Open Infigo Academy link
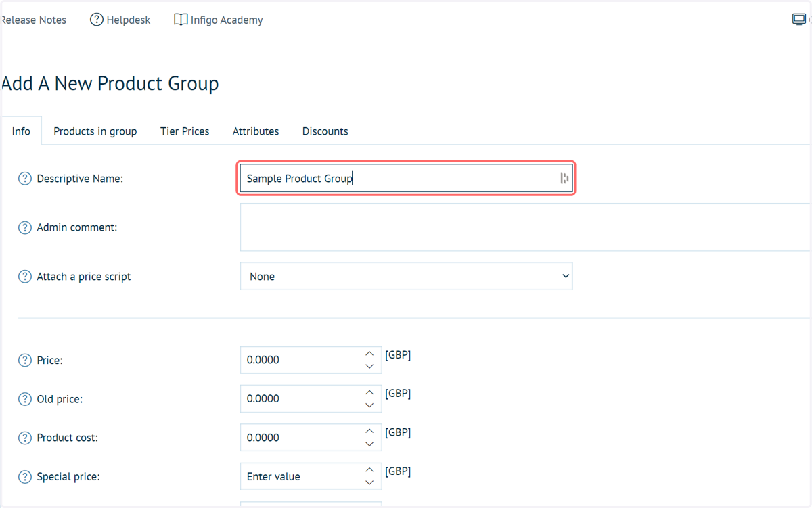 (x=219, y=20)
